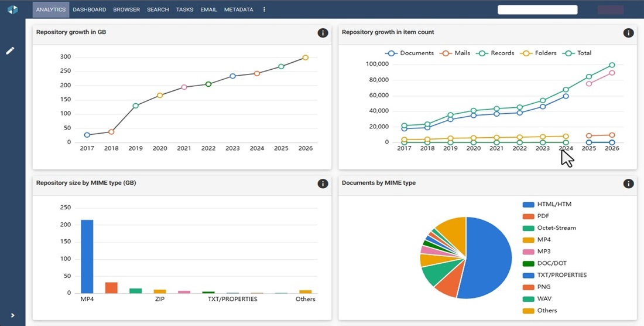Click the app logo icon at top left
This screenshot has width=644, height=326.
click(13, 9)
